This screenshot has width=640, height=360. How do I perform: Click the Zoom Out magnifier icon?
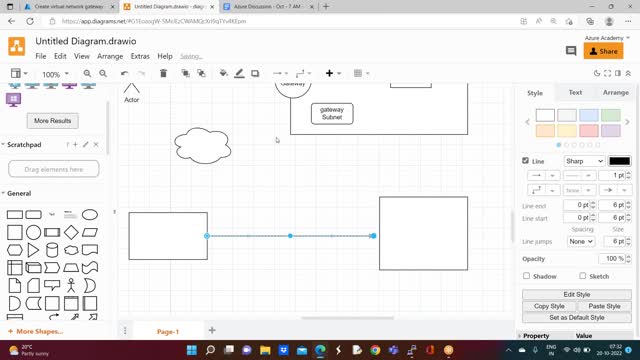[103, 73]
